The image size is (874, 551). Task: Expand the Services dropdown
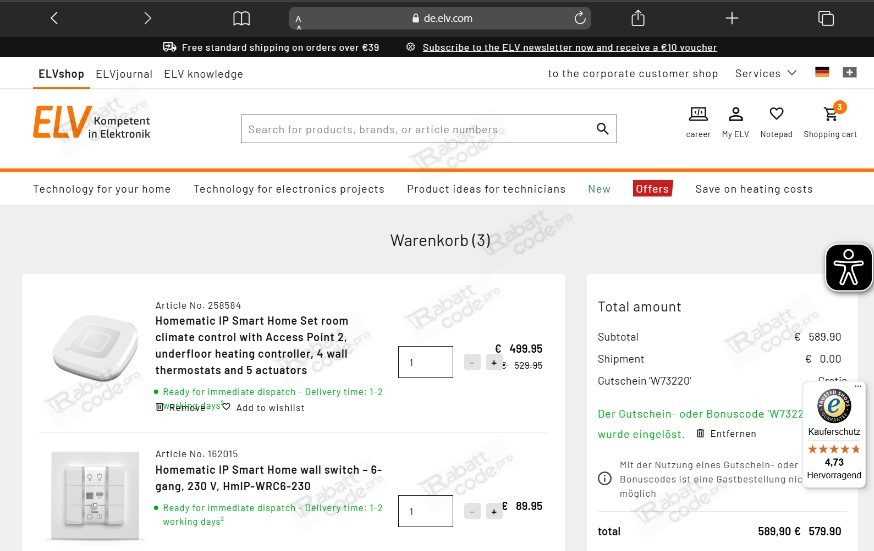(x=766, y=74)
